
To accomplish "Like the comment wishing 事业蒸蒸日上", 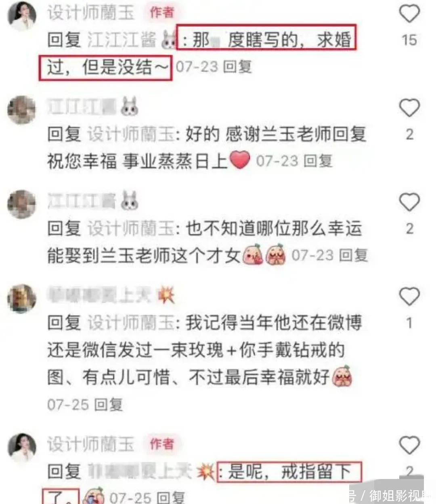I will (409, 108).
